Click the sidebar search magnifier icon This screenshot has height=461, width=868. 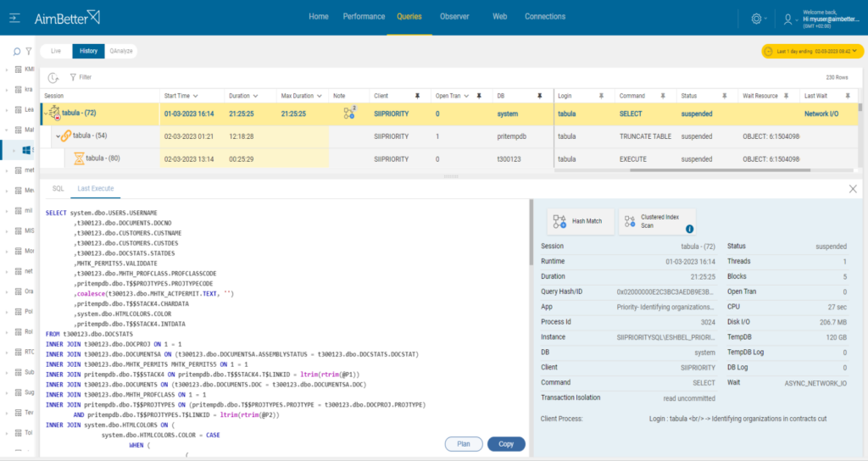tap(17, 52)
